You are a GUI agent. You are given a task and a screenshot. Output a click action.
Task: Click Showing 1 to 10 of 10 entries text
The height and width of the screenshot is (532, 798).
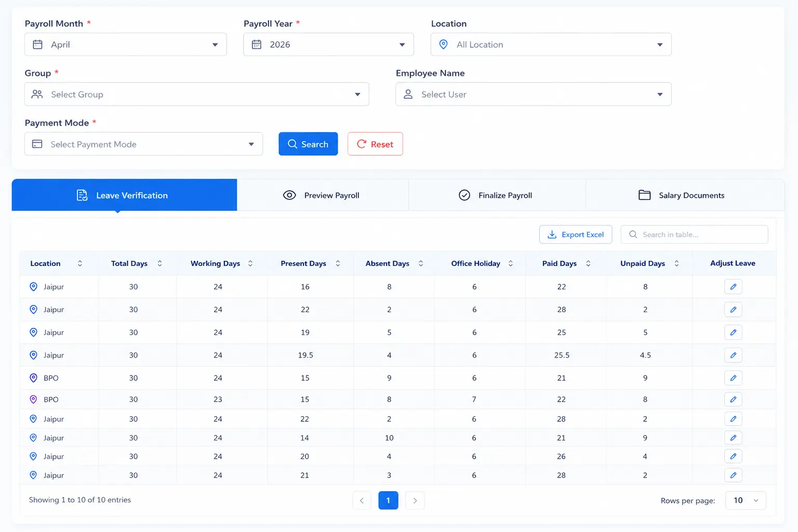(x=80, y=500)
